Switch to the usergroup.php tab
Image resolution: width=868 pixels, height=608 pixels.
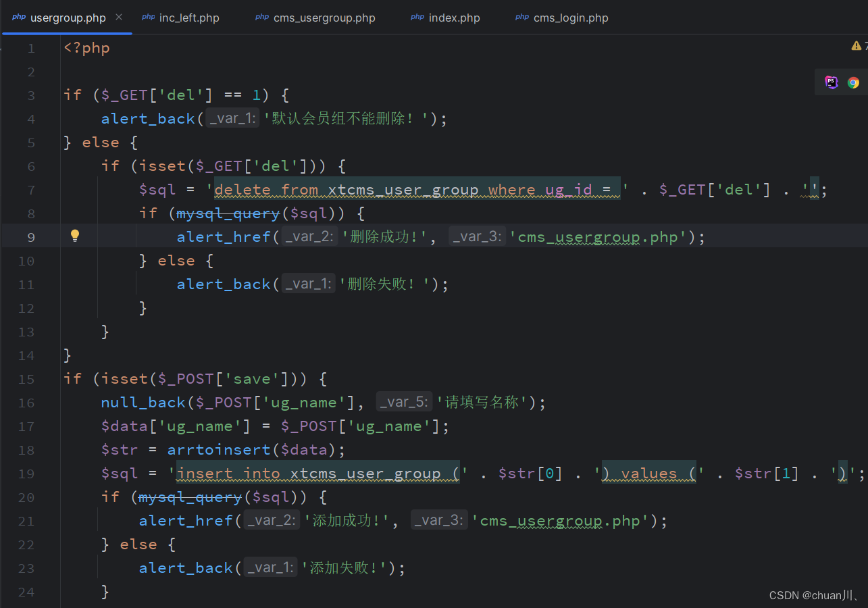pos(68,18)
